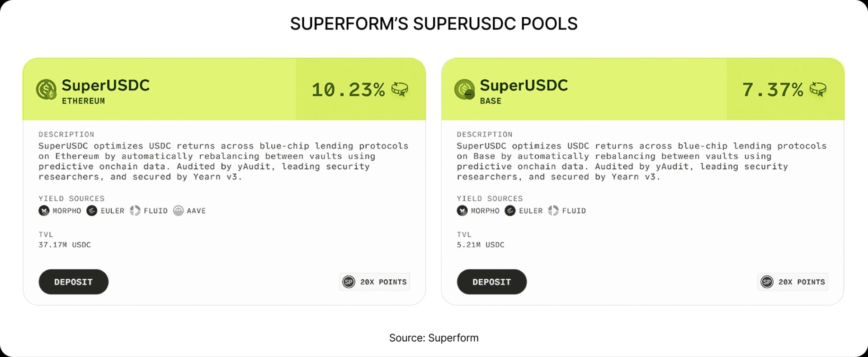Click the Fluid yield source icon on Ethereum card
Screen dimensions: 868x357
pos(134,210)
